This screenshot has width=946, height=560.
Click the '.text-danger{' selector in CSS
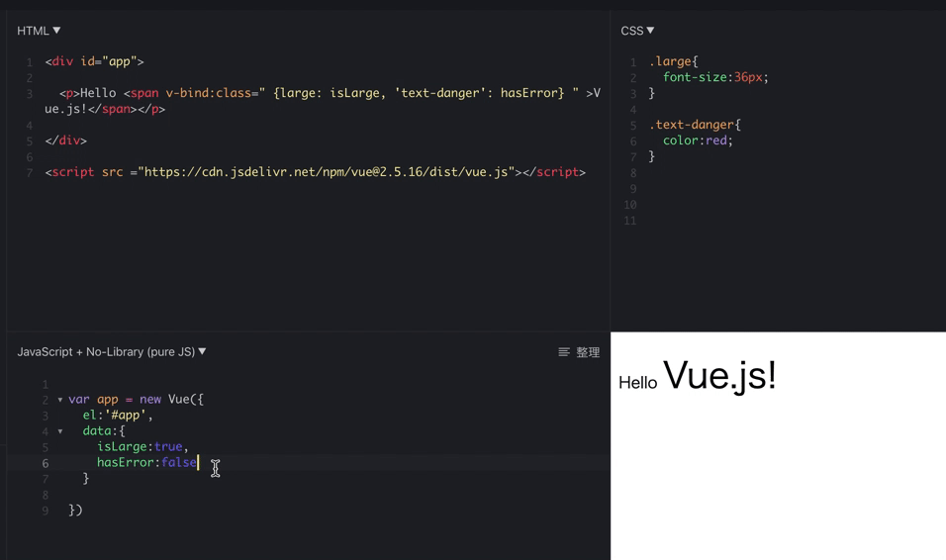pyautogui.click(x=695, y=125)
